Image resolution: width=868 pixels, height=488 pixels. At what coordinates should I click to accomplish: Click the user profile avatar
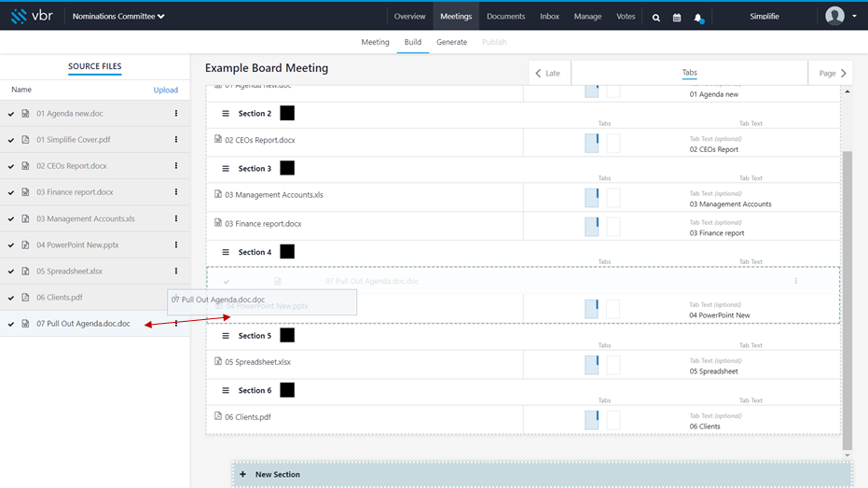point(834,16)
